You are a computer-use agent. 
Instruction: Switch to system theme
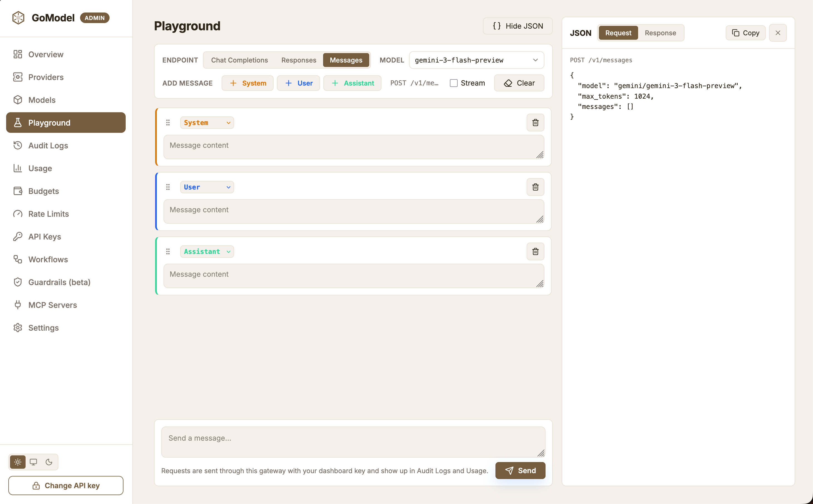(33, 462)
